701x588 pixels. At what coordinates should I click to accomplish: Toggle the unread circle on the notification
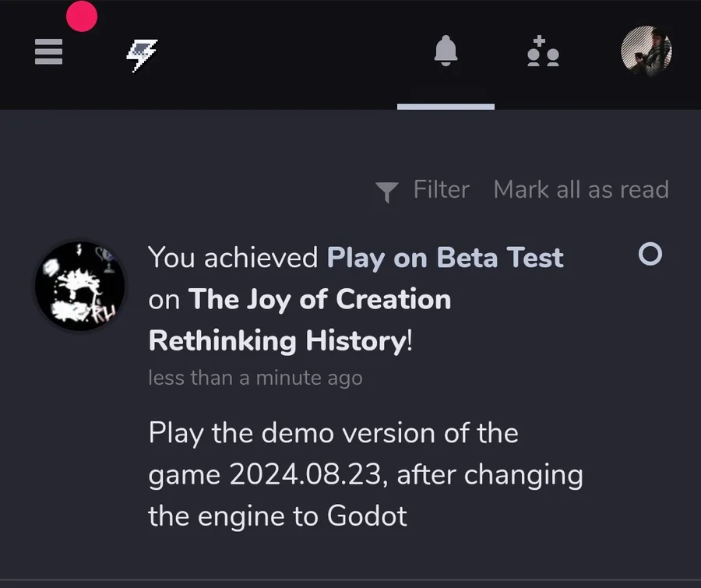tap(650, 254)
